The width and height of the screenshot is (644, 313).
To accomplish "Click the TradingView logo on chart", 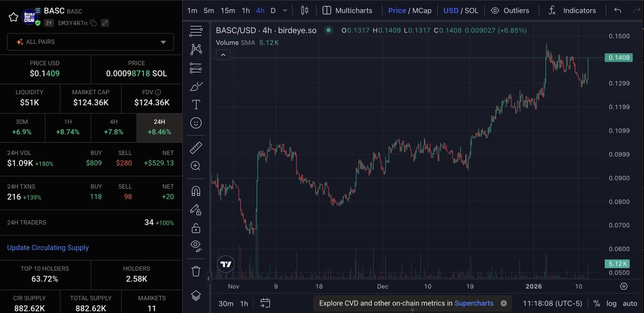I will pyautogui.click(x=226, y=264).
